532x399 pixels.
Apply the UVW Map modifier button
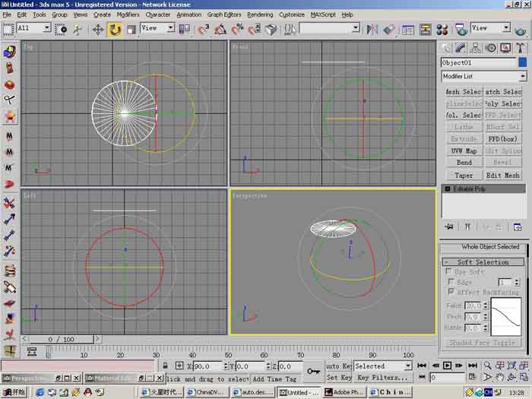[464, 150]
